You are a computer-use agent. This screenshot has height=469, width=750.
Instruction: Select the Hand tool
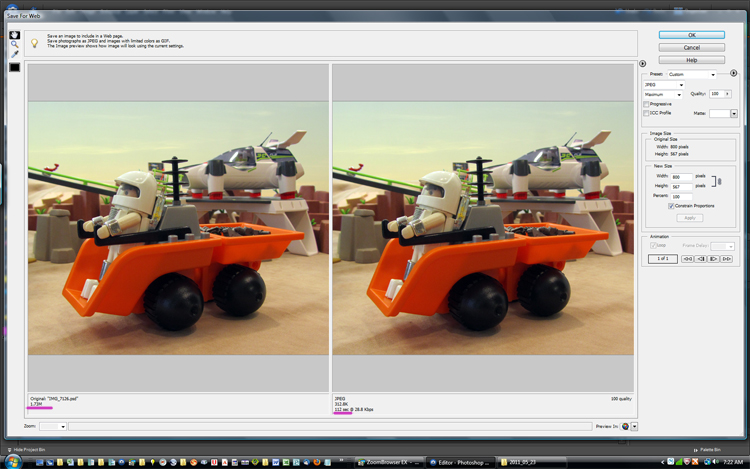click(14, 35)
